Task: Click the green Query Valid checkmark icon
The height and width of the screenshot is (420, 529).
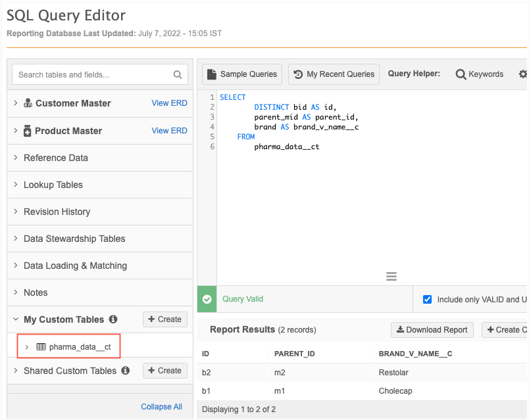Action: coord(207,299)
